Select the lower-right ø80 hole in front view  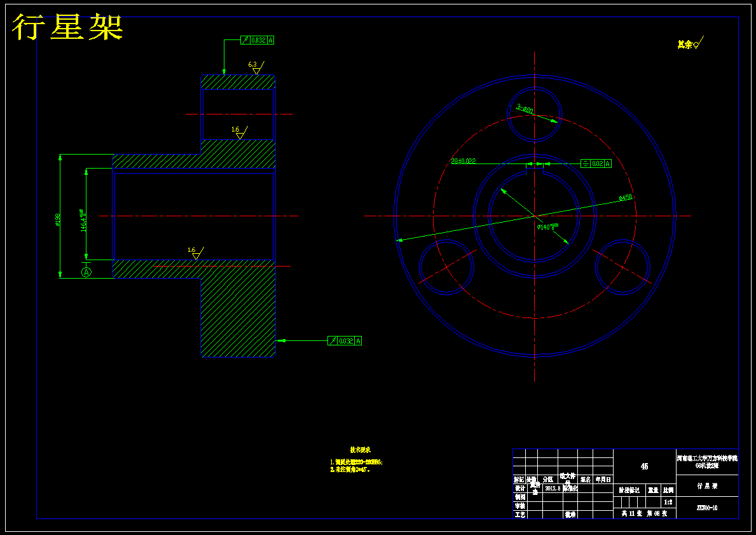point(622,267)
